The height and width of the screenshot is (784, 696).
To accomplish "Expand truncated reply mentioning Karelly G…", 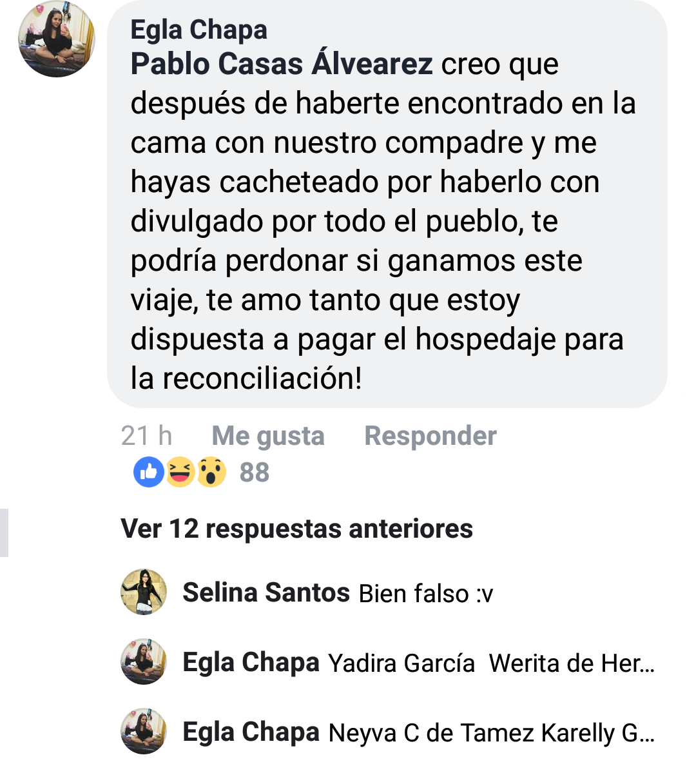I will [x=492, y=733].
